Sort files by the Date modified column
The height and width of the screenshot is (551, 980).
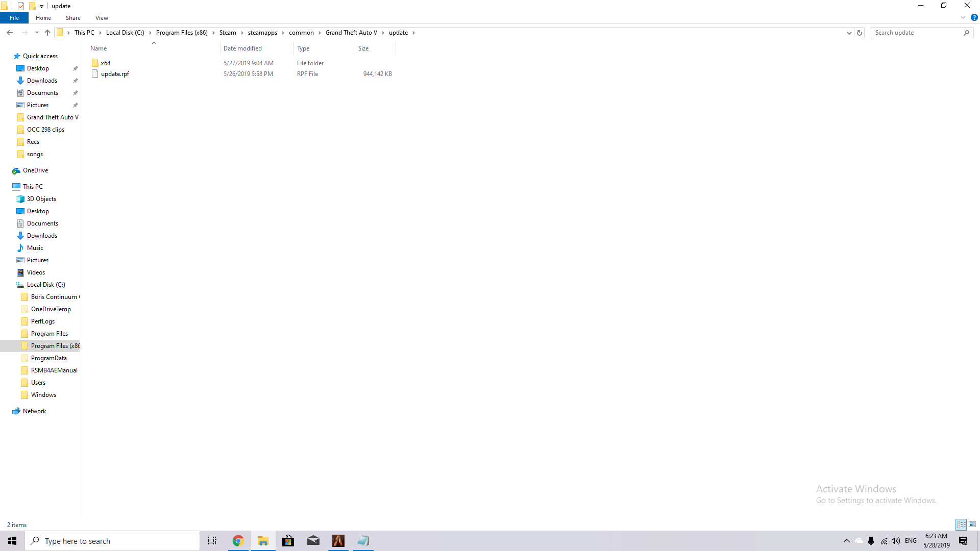pos(242,48)
